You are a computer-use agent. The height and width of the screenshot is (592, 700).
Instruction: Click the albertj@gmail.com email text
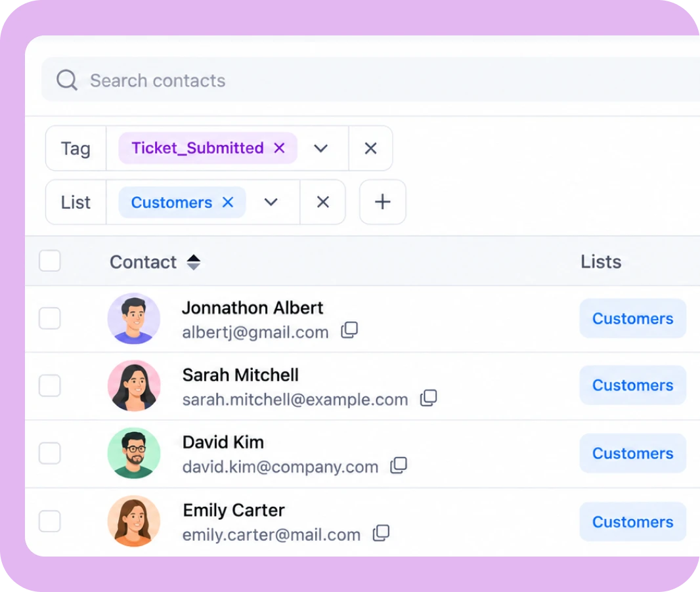click(x=255, y=333)
